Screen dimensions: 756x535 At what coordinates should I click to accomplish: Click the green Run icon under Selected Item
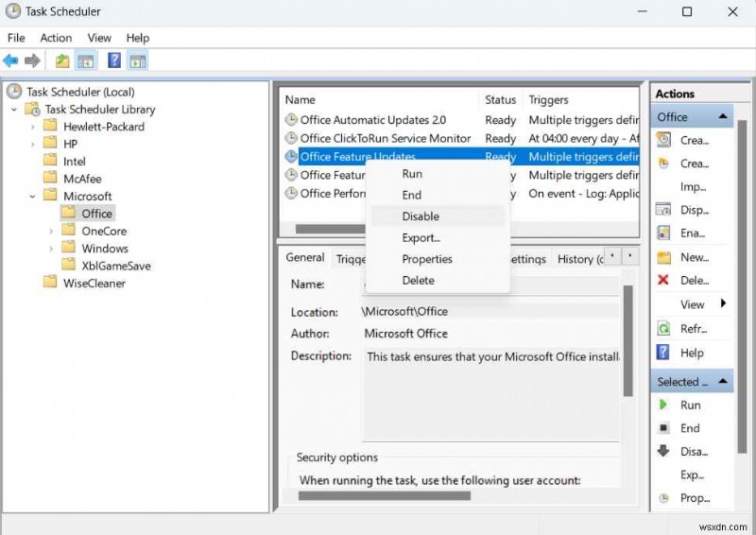[x=663, y=405]
